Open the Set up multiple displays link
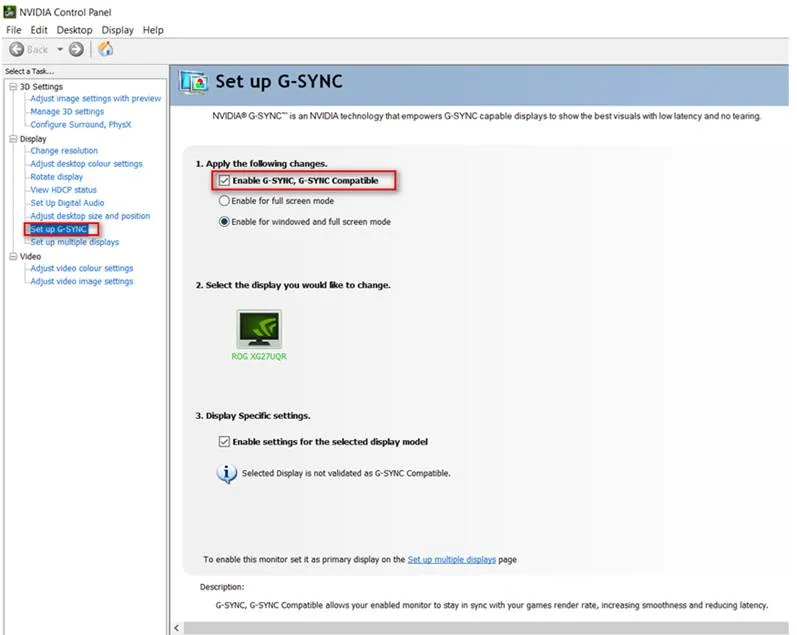 pyautogui.click(x=451, y=560)
